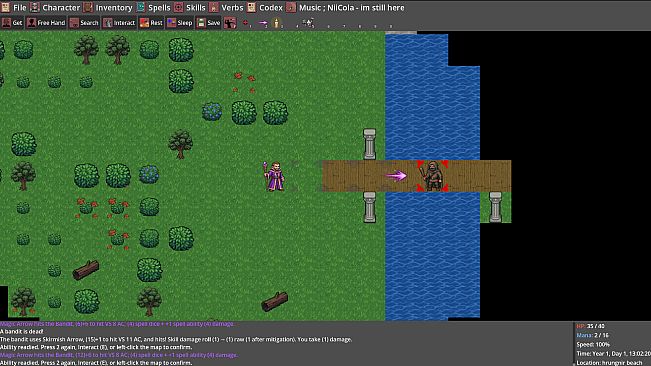This screenshot has width=651, height=366.
Task: Open the Spells menu
Action: point(154,7)
